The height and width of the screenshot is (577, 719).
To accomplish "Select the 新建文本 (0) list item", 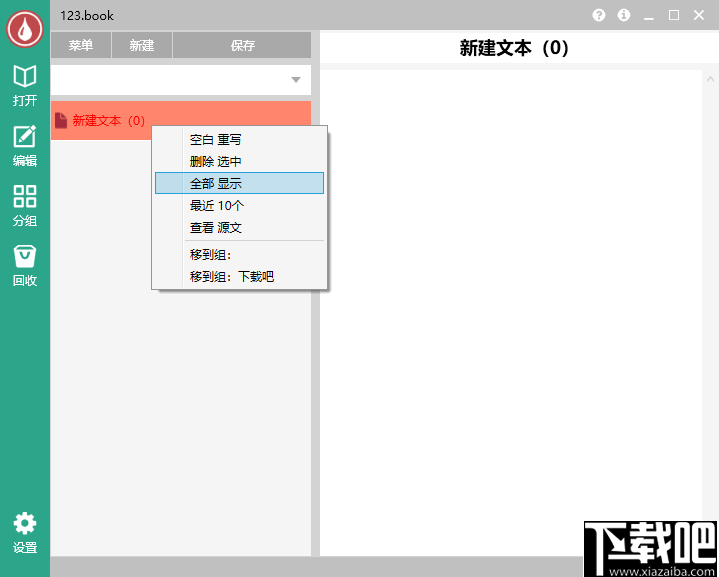I will point(181,121).
